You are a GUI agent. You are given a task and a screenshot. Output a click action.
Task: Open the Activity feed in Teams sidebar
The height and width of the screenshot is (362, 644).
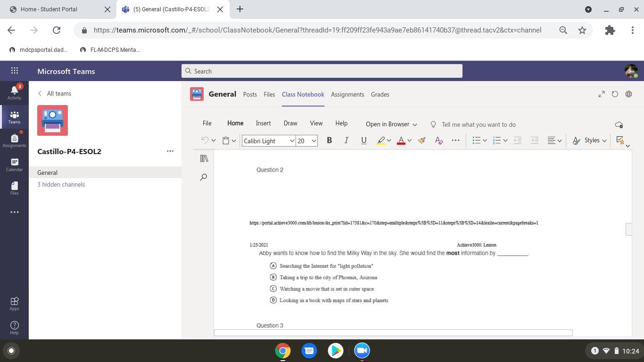14,91
